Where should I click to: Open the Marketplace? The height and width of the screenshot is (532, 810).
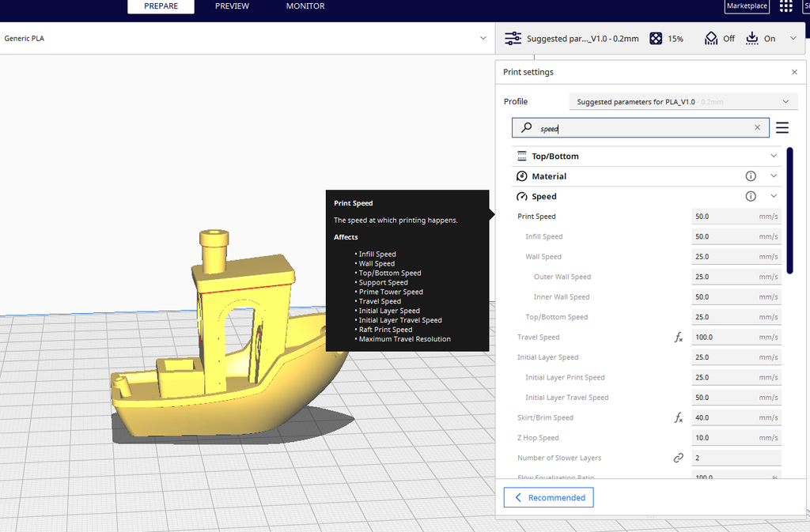[x=746, y=6]
